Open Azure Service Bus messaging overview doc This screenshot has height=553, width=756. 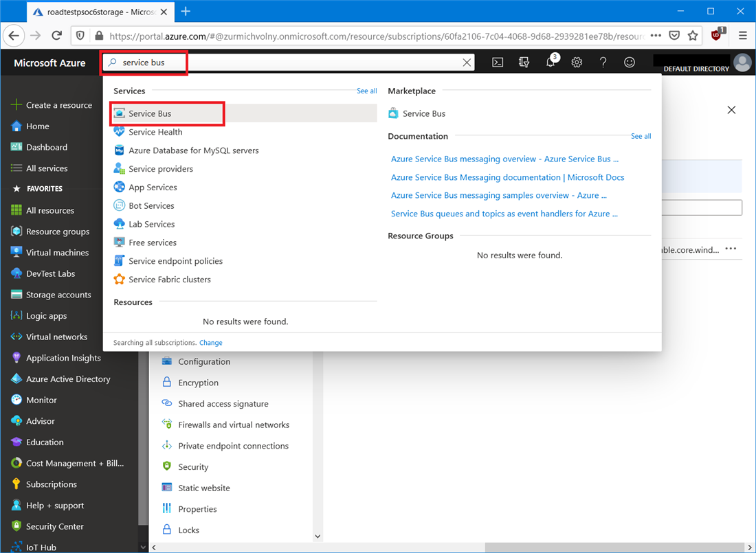504,159
